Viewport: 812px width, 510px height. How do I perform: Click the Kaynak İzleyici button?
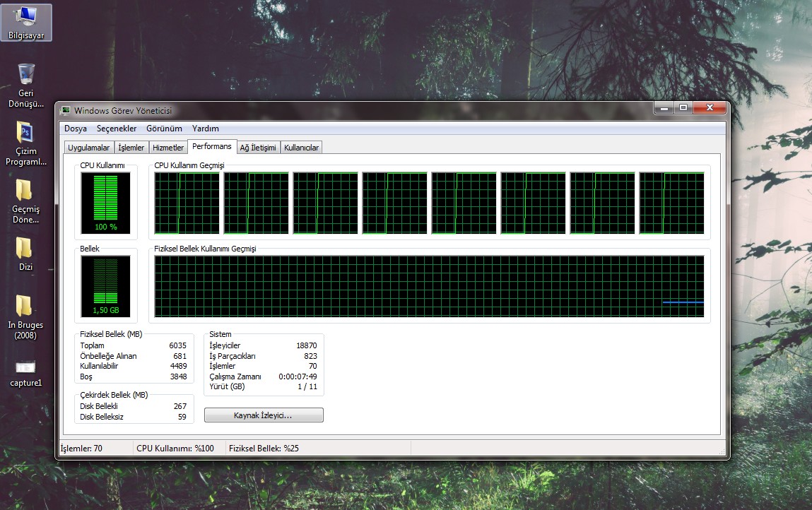(x=264, y=415)
